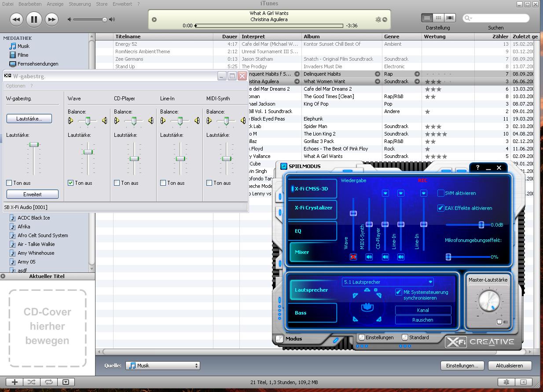Viewport: 543px width, 392px height.
Task: Select list view under Darstellung
Action: coord(427,18)
